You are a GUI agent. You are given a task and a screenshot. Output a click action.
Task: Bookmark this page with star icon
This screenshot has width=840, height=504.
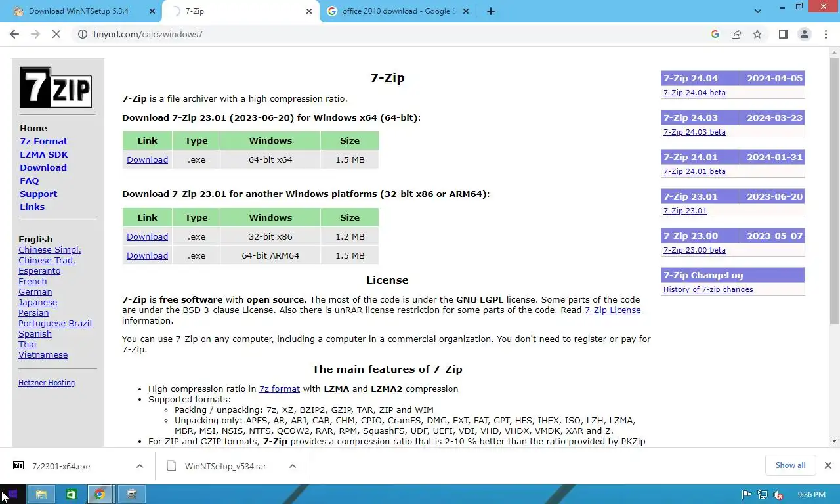[757, 34]
